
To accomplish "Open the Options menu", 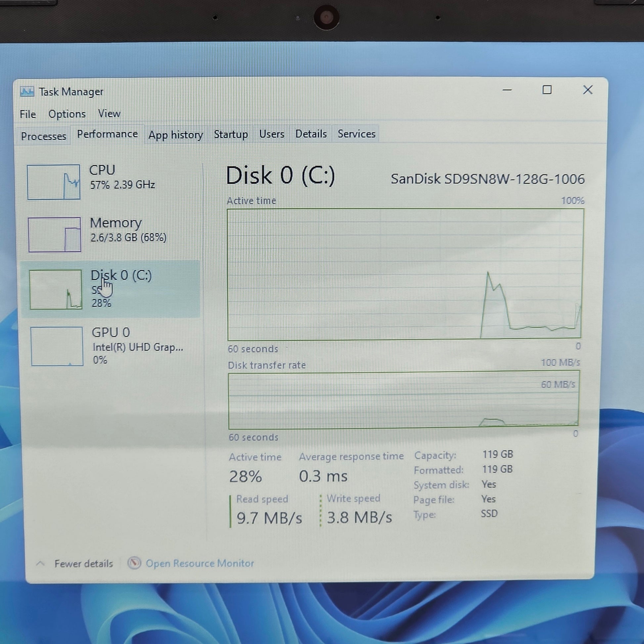I will (x=67, y=114).
